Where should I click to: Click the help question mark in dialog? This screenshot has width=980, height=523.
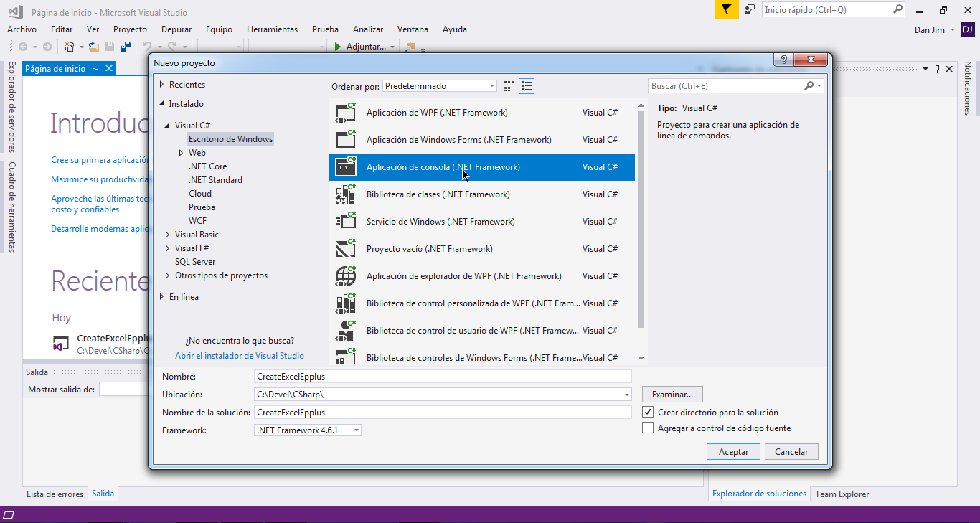point(783,60)
